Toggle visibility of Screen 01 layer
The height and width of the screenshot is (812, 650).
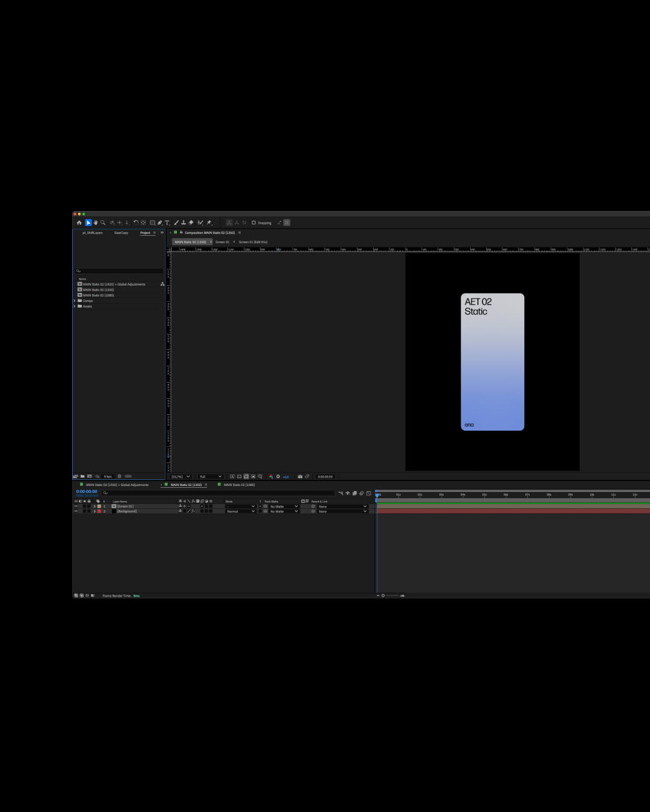point(76,506)
